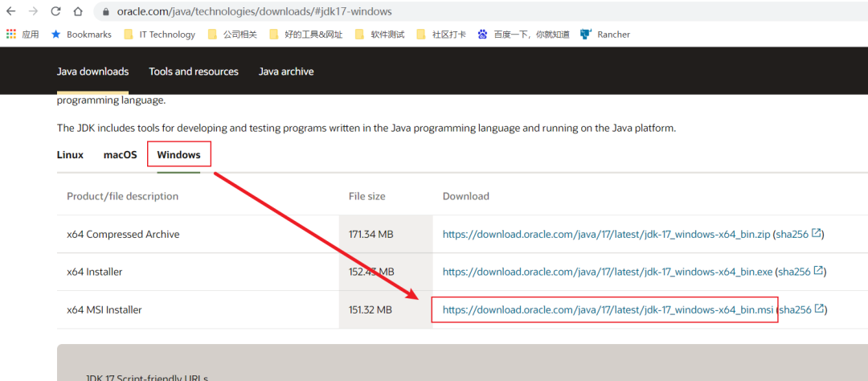Click external link icon beside msi sha256
The height and width of the screenshot is (381, 868).
[x=819, y=309]
